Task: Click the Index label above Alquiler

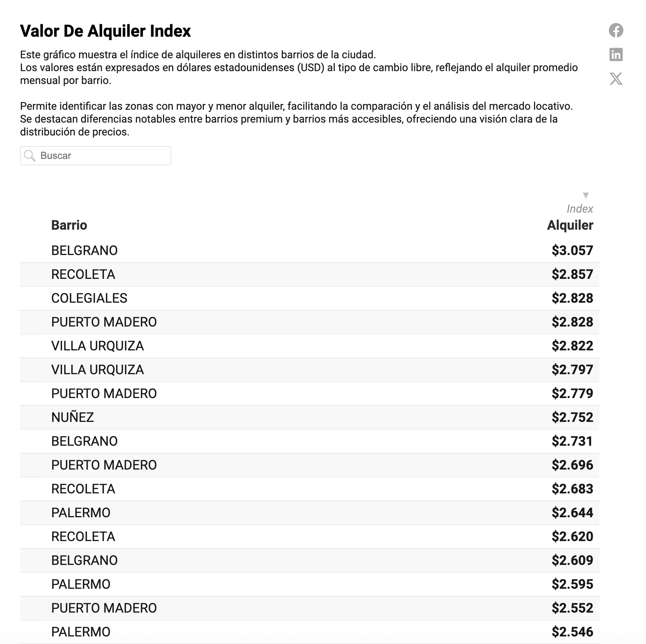Action: pos(579,209)
